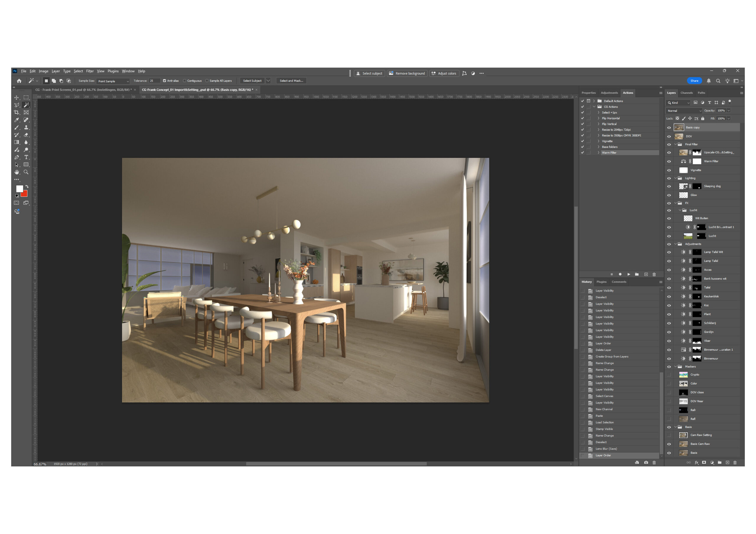The image size is (756, 534).
Task: Disable the Anti-alias checkbox
Action: [164, 81]
